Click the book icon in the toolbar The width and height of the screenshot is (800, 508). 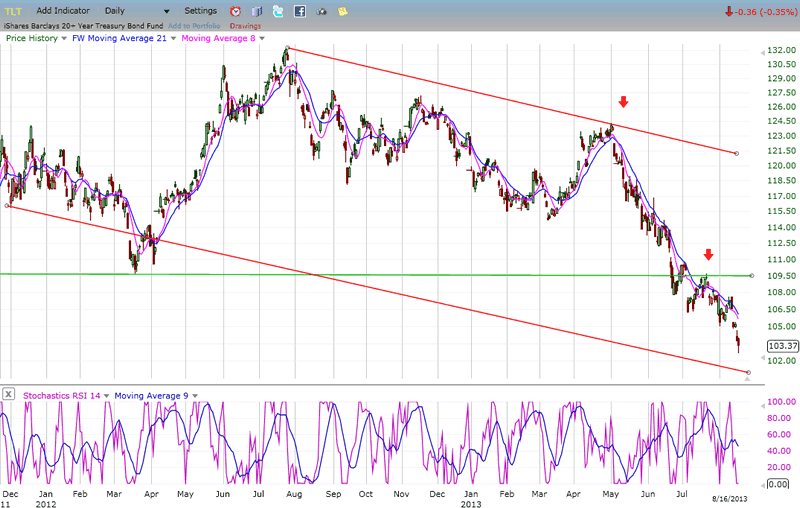[x=257, y=11]
